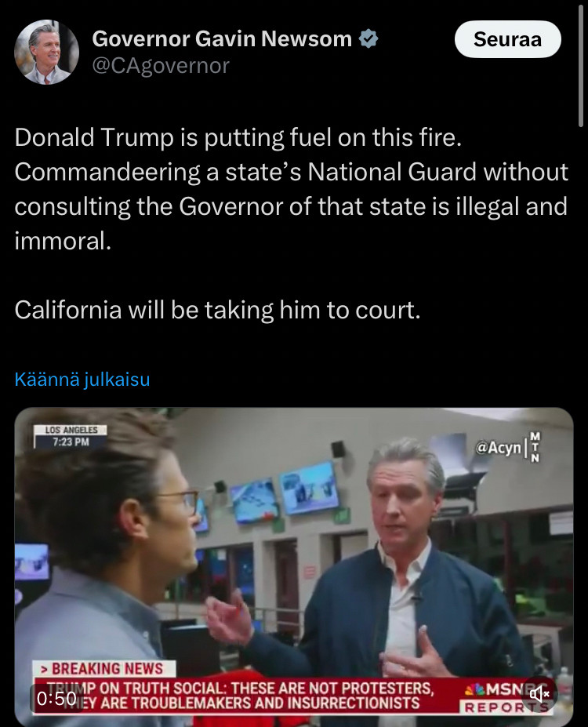588x727 pixels.
Task: Click the blue verified badge icon
Action: pos(368,38)
